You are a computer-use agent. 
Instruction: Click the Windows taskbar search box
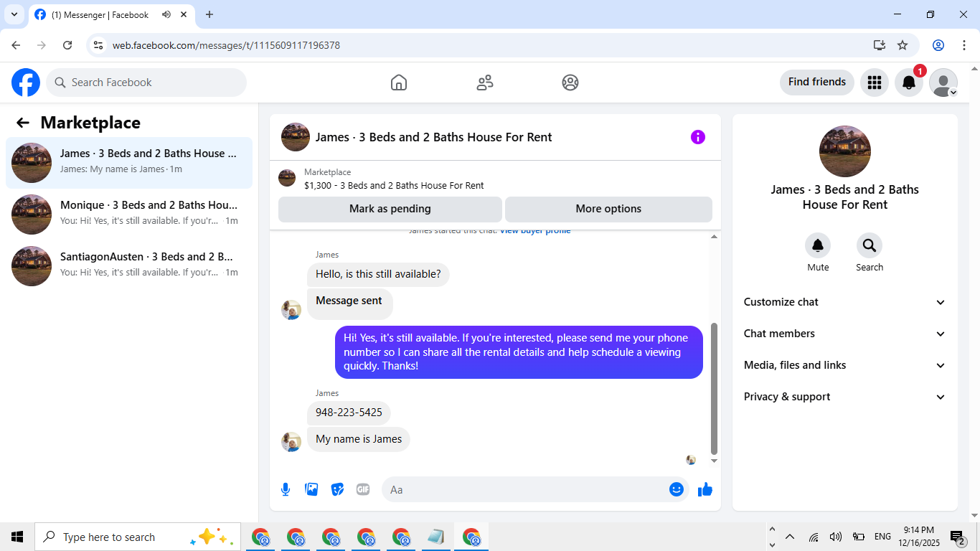tap(138, 537)
